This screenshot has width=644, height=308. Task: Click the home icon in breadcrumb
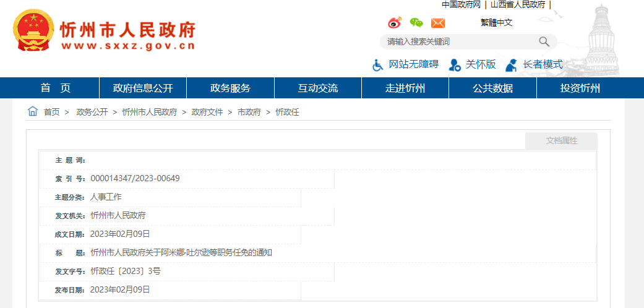33,111
